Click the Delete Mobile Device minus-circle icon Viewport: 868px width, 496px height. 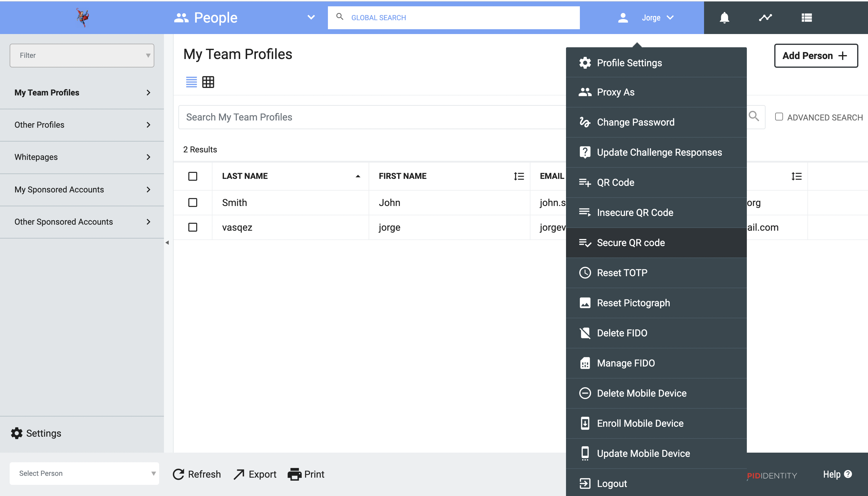click(585, 393)
